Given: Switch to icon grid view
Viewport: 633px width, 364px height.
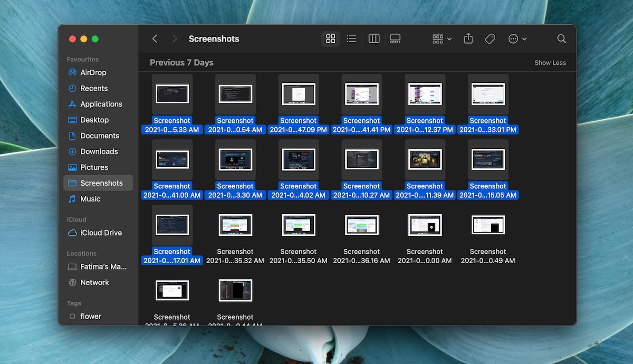Looking at the screenshot, I should [331, 39].
